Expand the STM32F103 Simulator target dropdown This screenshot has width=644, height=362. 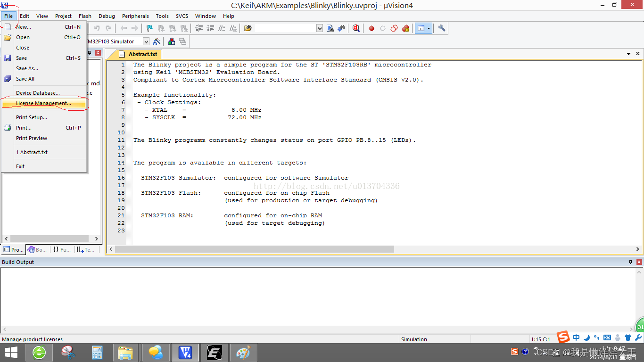click(146, 41)
